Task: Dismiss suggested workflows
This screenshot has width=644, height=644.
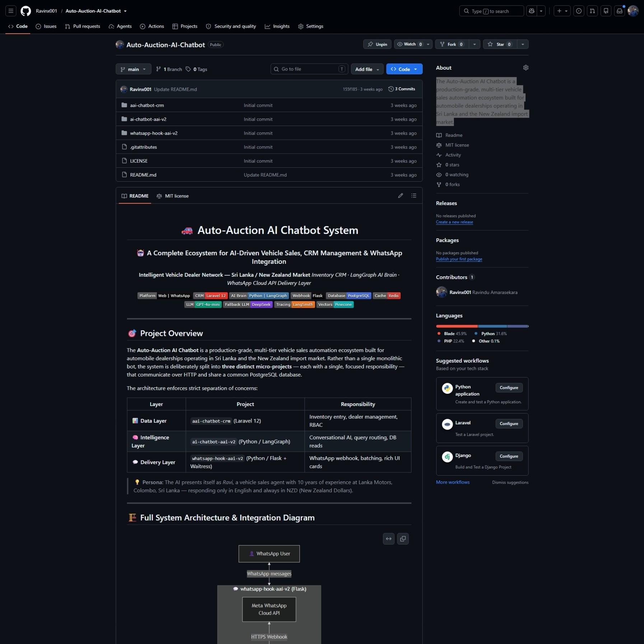Action: click(510, 482)
